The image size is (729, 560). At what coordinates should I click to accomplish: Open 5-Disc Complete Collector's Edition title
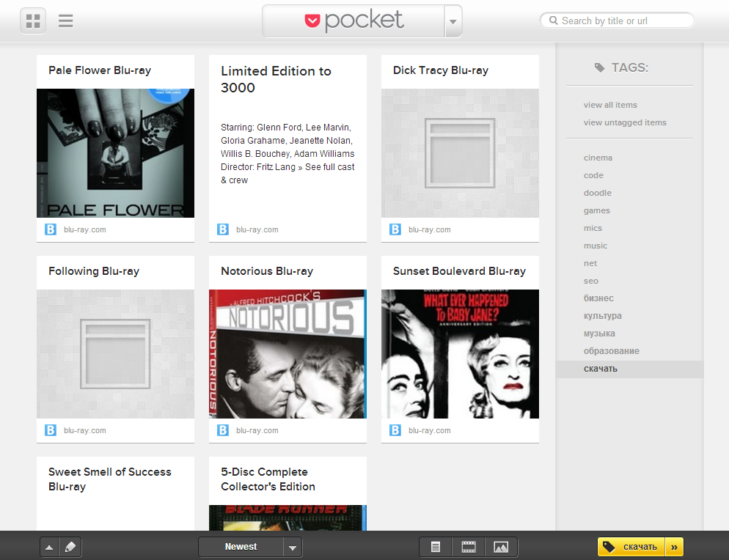pos(268,479)
